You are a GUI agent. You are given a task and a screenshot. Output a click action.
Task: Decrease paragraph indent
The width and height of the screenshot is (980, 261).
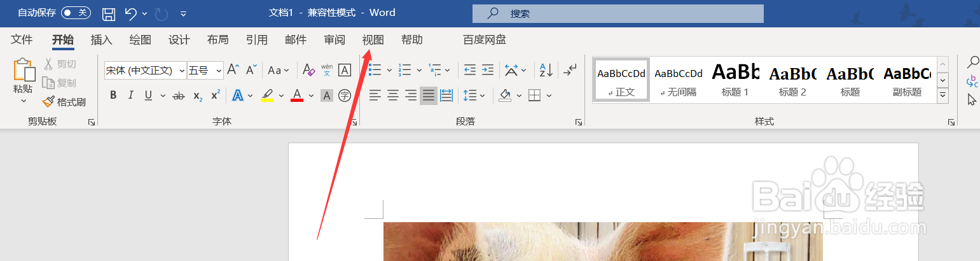[x=470, y=70]
